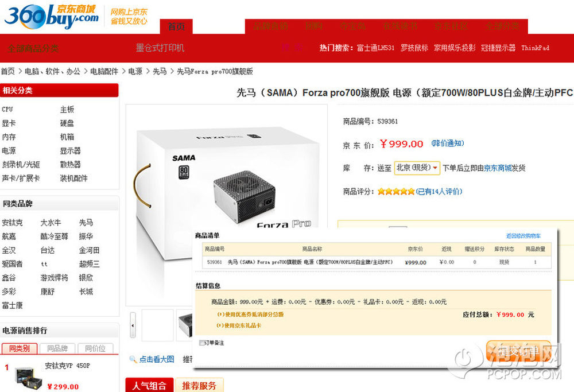Open the 已有14人评价 reviews link
Screen dimensions: 574x392
[439, 192]
